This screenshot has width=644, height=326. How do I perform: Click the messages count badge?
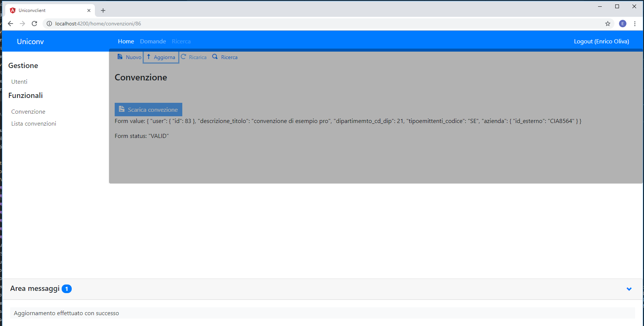66,289
